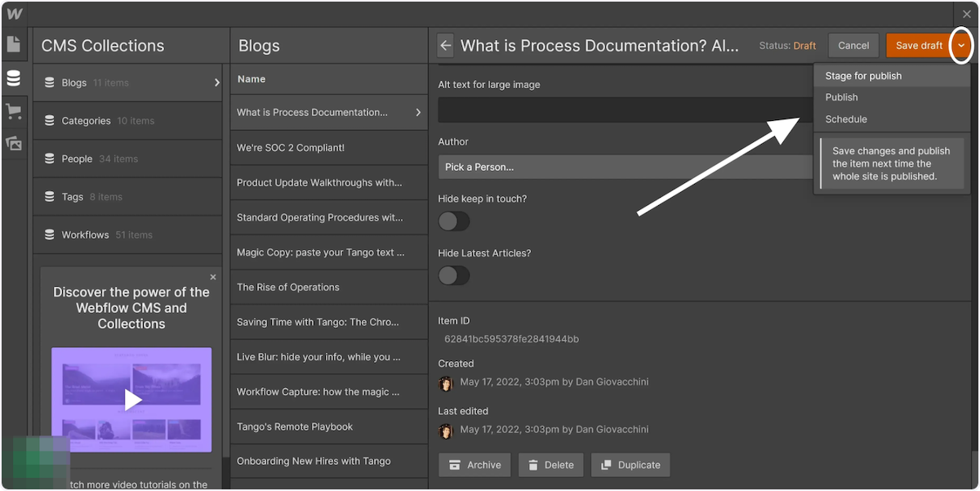Click the Item ID value 62841bc595378fe2841944bb
This screenshot has height=491, width=980.
click(x=511, y=339)
